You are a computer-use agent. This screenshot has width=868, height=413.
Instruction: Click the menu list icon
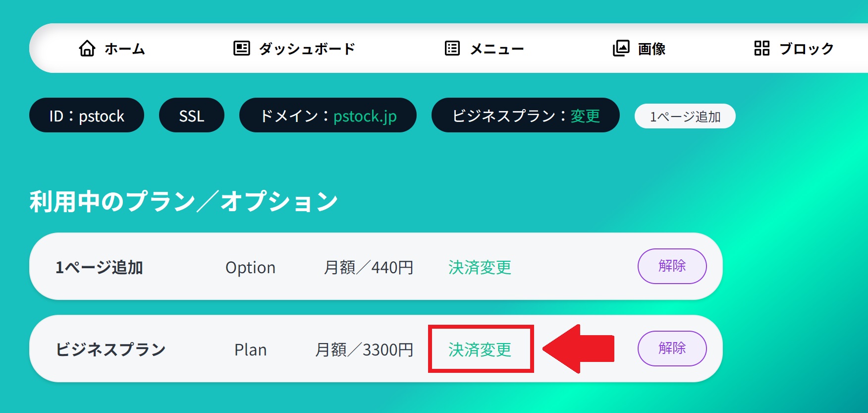[x=452, y=48]
